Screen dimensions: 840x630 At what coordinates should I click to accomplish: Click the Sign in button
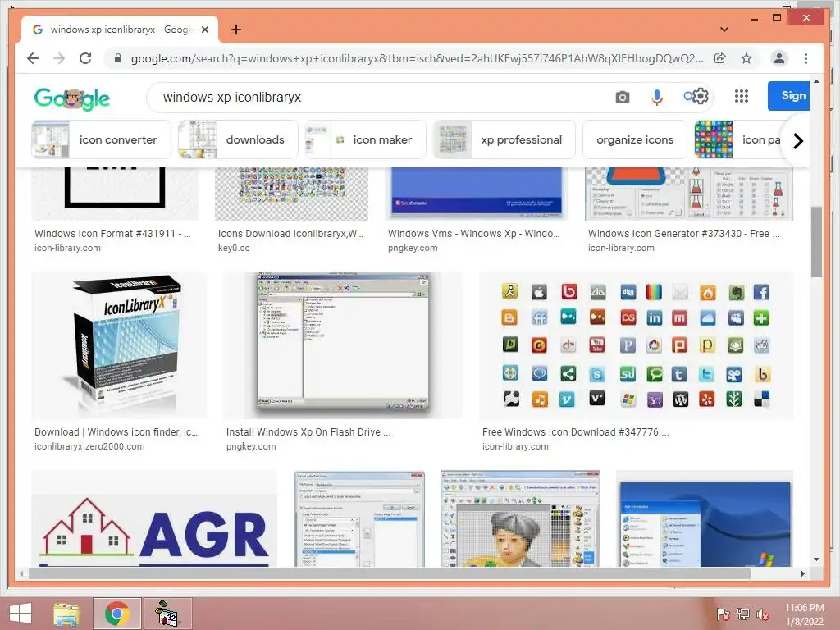tap(788, 96)
